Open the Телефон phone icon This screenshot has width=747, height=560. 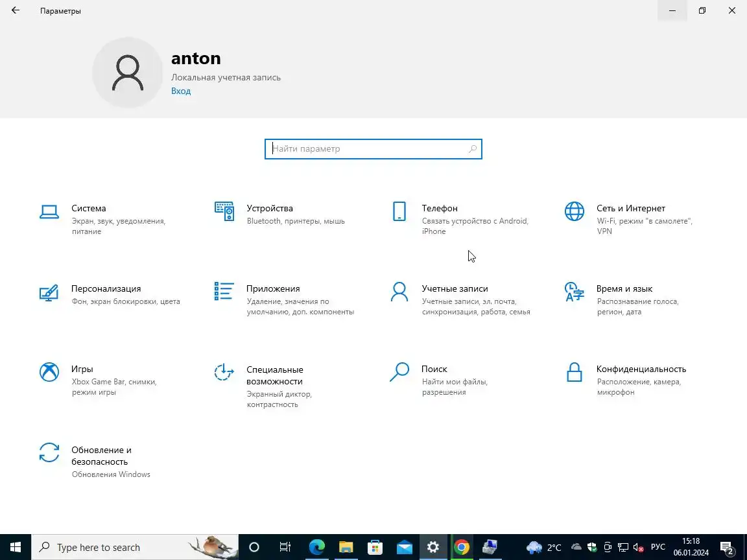point(399,211)
